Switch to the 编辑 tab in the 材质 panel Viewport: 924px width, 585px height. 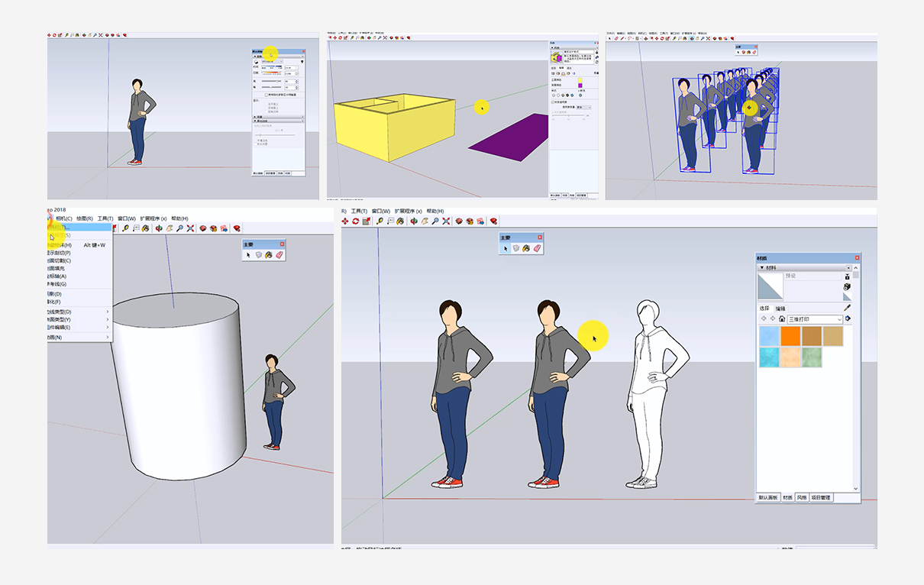pos(780,309)
